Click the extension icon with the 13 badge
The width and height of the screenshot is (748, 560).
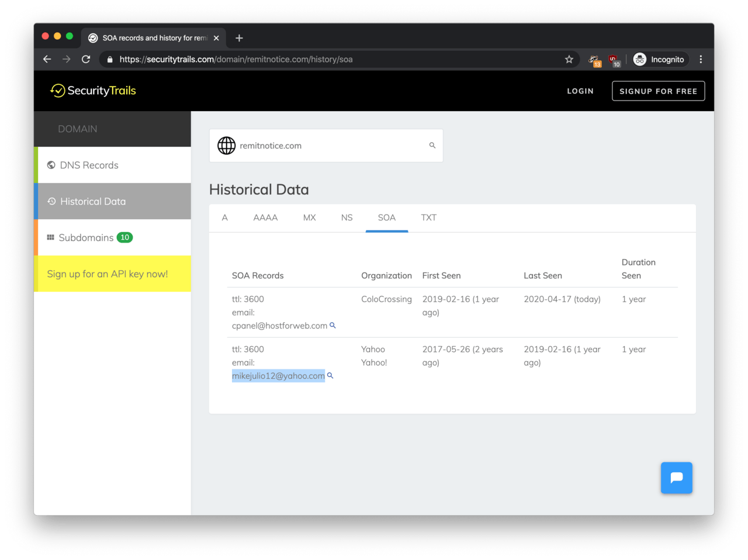[595, 60]
